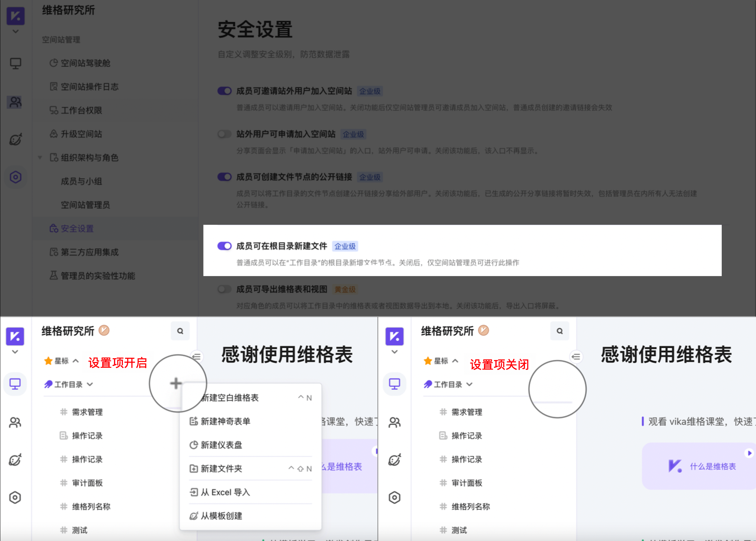
Task: Toggle 成员可在根目录新建文件 switch
Action: (225, 246)
